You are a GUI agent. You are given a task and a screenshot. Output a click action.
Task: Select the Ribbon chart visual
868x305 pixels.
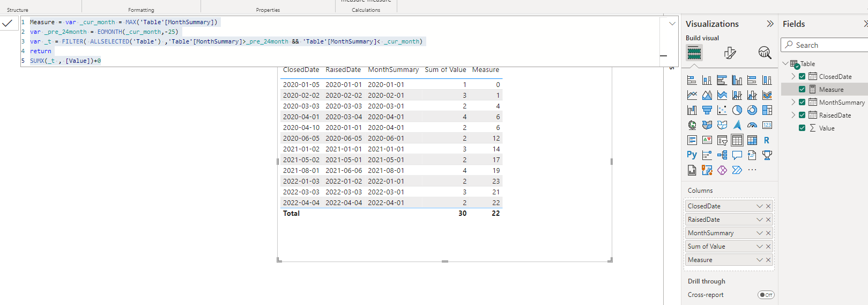[767, 95]
